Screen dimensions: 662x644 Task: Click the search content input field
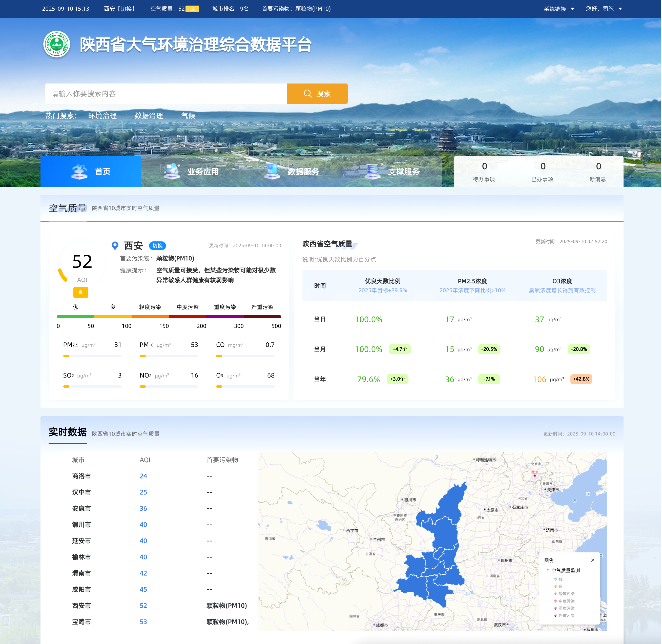coord(166,94)
